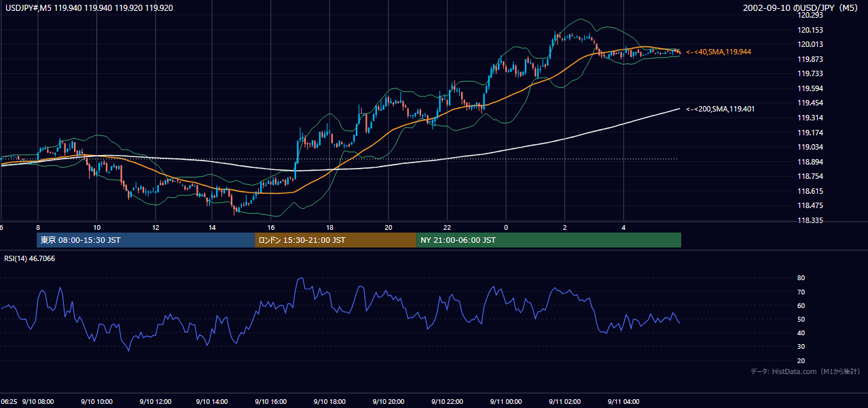
Task: Click price axis value 119.034
Action: coord(810,147)
